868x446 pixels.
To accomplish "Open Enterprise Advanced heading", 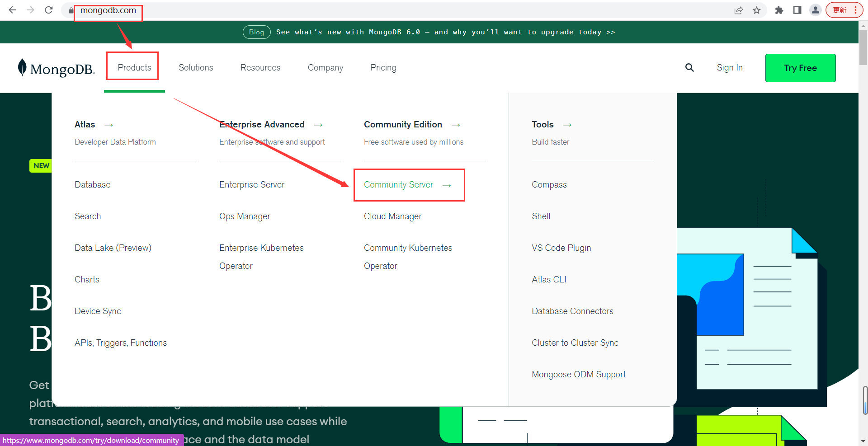I will coord(262,124).
